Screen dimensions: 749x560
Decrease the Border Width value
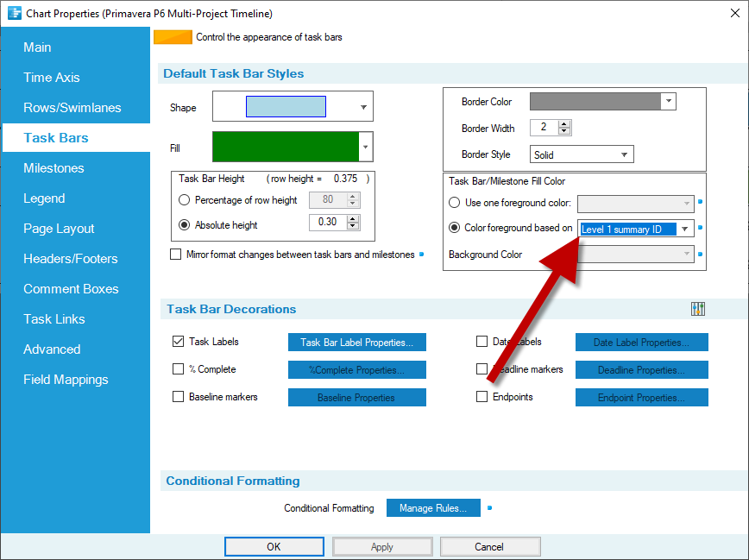[x=564, y=131]
